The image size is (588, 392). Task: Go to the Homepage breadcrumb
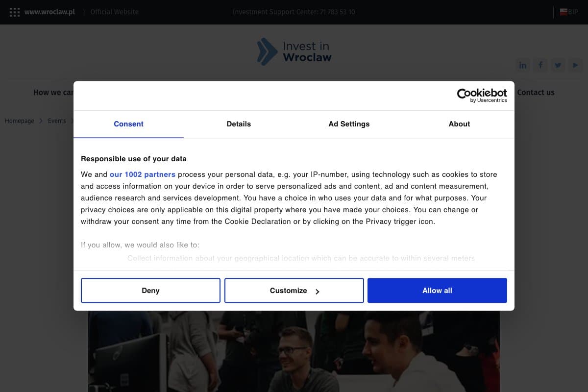pyautogui.click(x=20, y=121)
